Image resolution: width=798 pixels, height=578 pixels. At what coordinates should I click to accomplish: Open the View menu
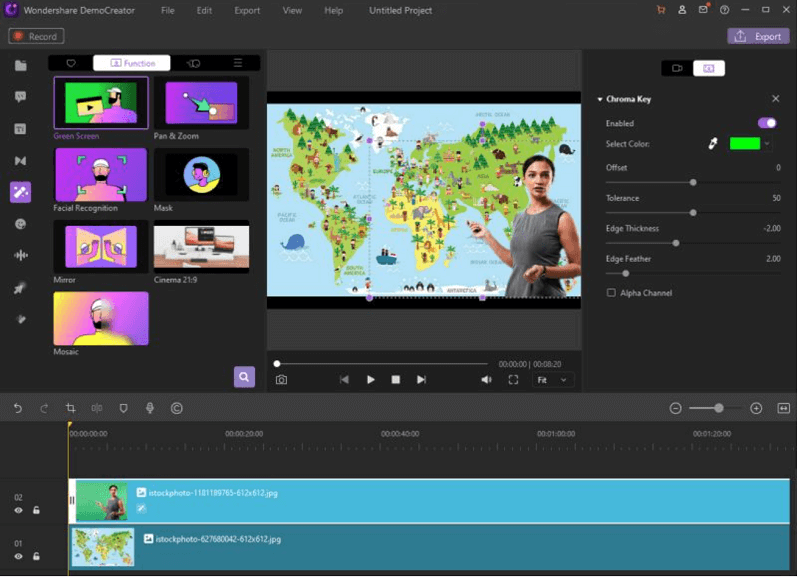(292, 10)
